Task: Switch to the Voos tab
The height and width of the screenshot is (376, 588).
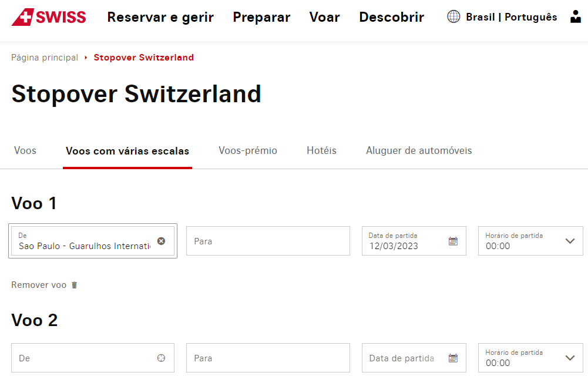Action: (25, 150)
